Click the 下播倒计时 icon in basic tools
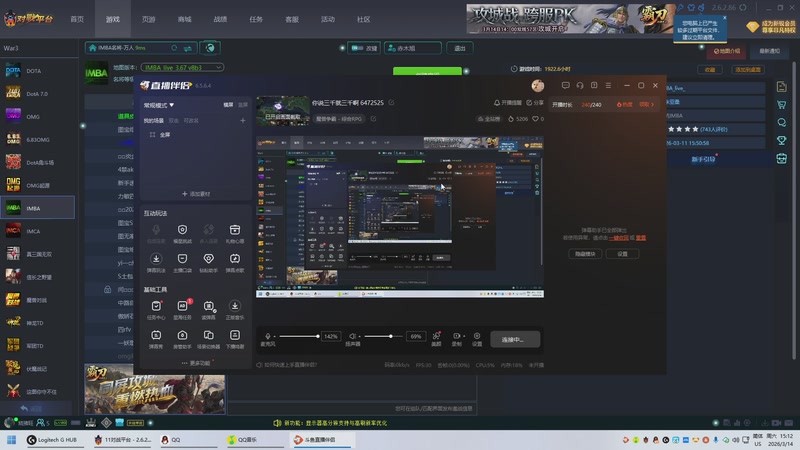 click(x=235, y=335)
